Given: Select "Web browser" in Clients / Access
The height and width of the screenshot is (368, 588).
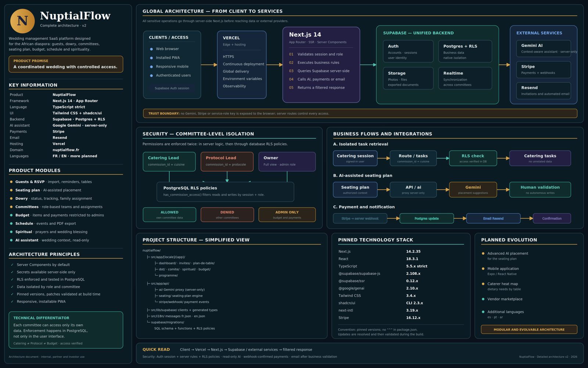Looking at the screenshot, I should coord(167,49).
